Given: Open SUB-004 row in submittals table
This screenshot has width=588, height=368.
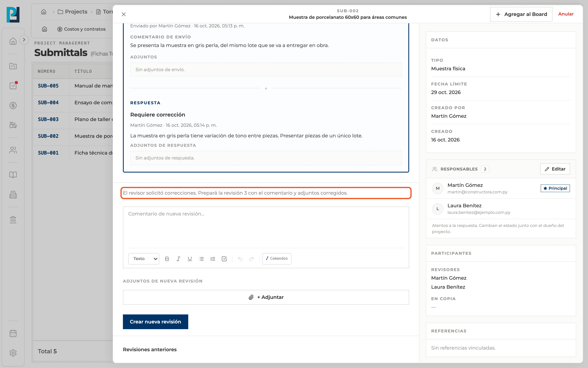Looking at the screenshot, I should point(73,102).
